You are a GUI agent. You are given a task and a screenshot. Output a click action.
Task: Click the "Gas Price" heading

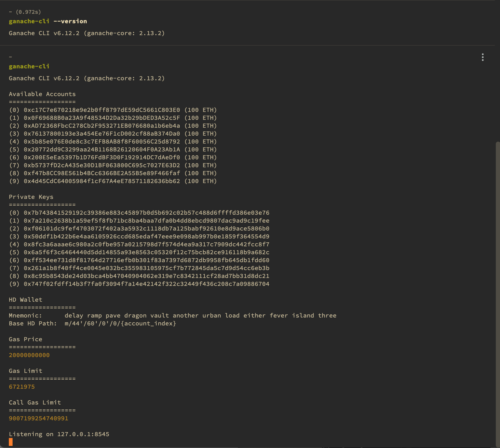point(26,339)
